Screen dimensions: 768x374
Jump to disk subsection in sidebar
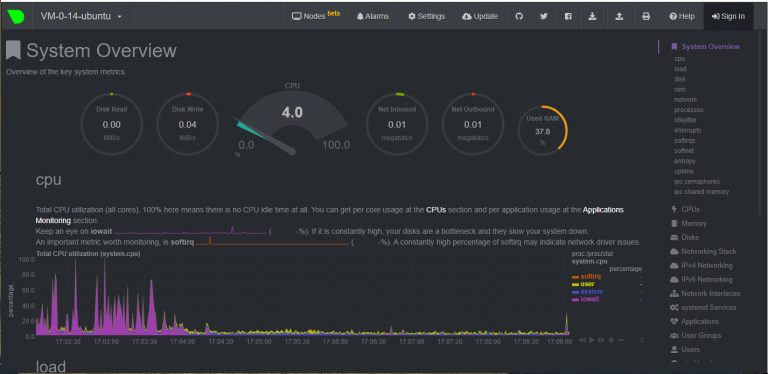[680, 79]
